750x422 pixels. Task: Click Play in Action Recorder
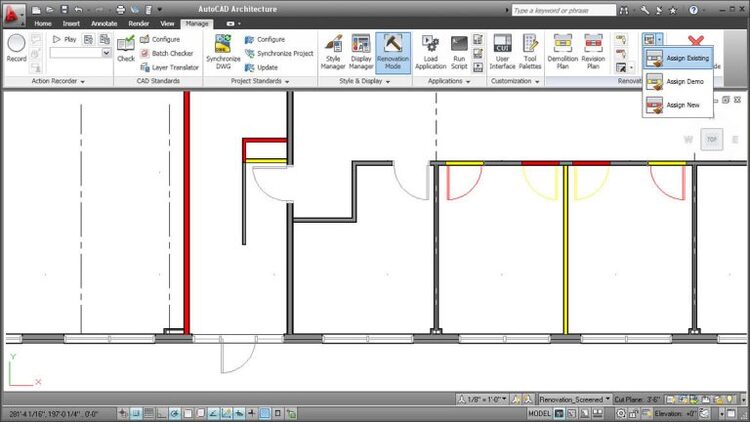pos(65,39)
